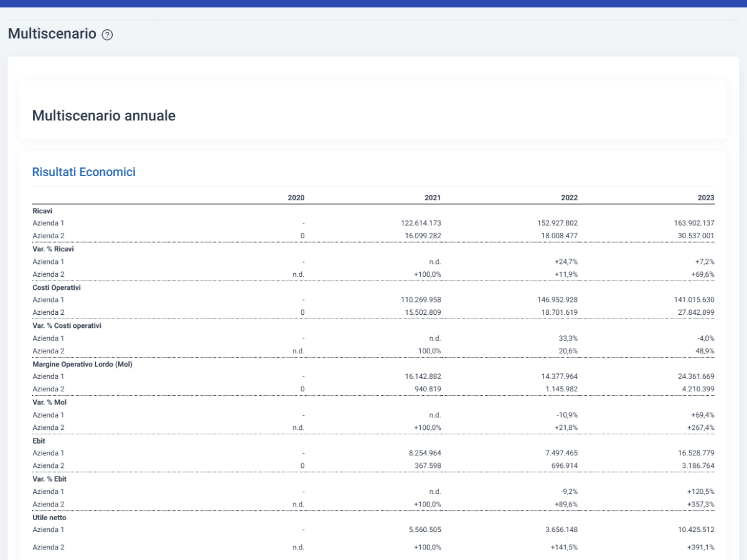747x560 pixels.
Task: Select the Ebit value 7.497.465
Action: tap(561, 452)
